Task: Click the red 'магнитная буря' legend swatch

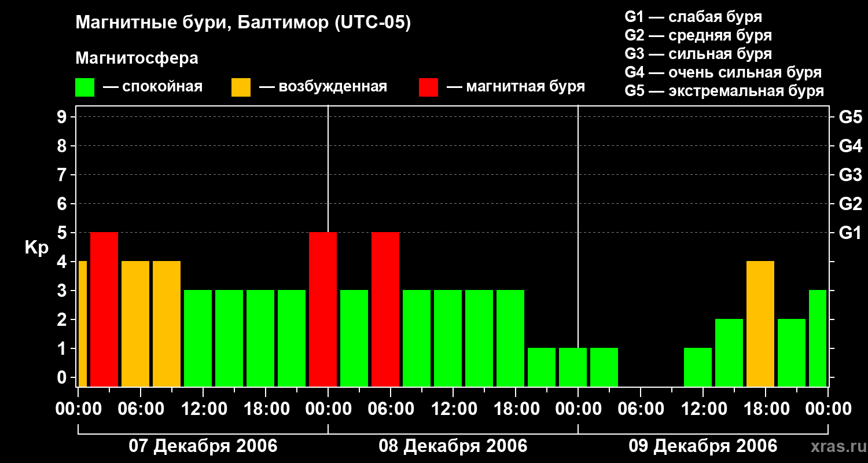Action: pyautogui.click(x=428, y=87)
